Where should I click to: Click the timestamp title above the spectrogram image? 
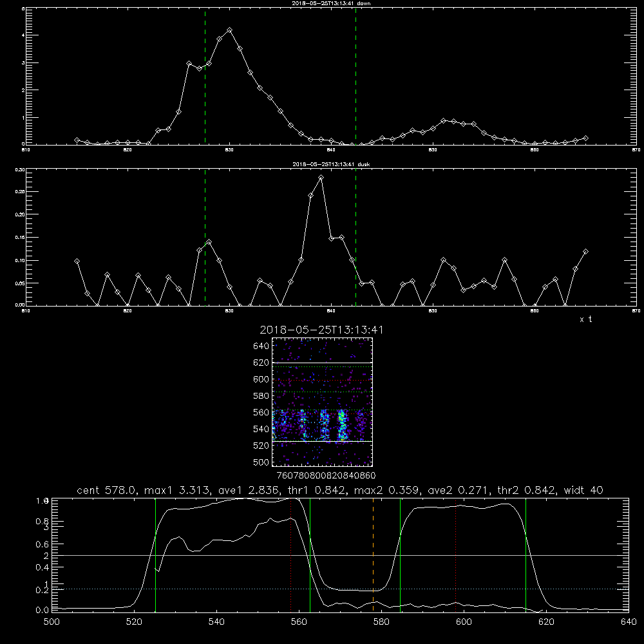[x=322, y=330]
